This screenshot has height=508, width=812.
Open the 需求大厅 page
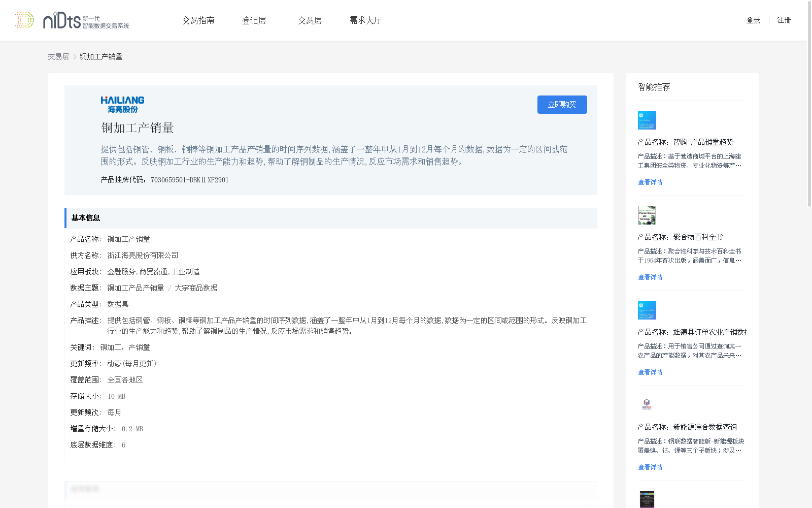point(365,20)
